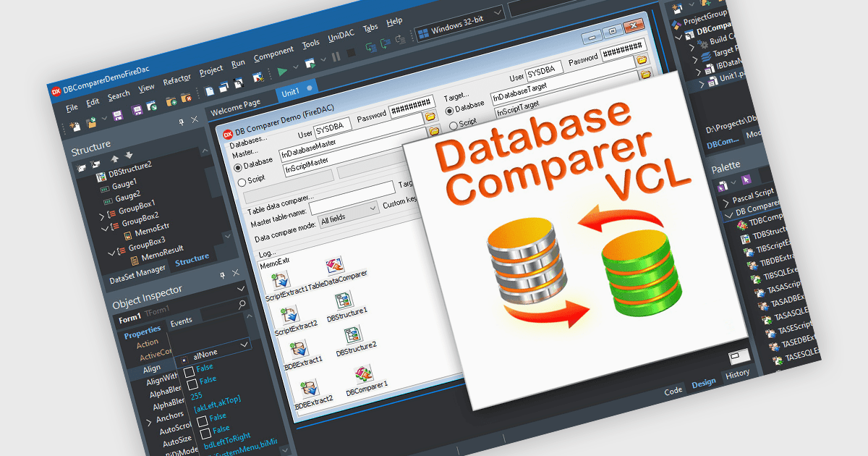Select the TableDataComparer component on form
Screen dimensions: 868x456
click(335, 264)
